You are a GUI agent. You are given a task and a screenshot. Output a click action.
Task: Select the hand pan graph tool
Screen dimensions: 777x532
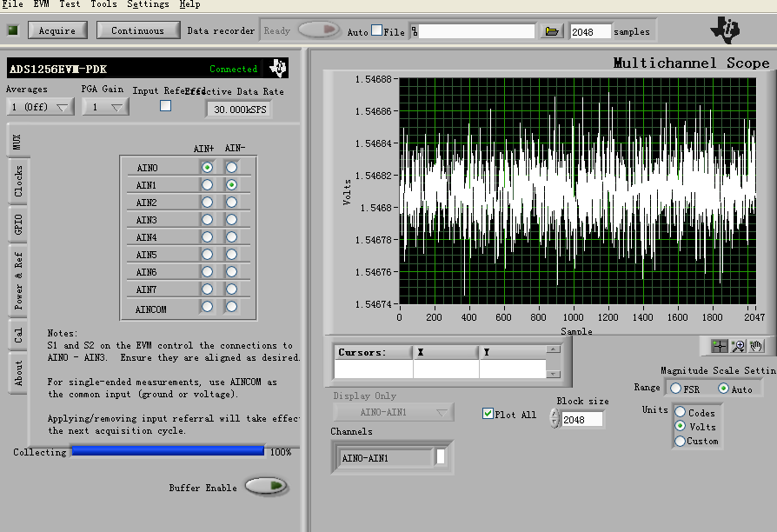756,345
